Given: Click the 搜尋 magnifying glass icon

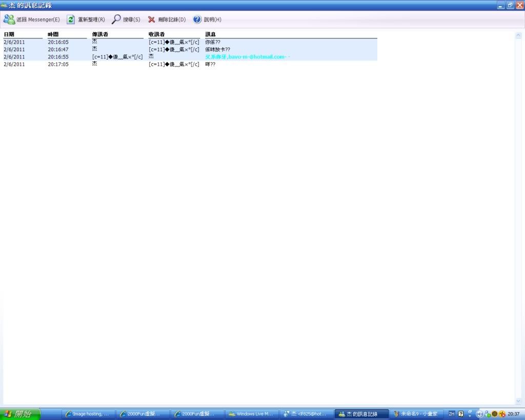Looking at the screenshot, I should click(116, 19).
